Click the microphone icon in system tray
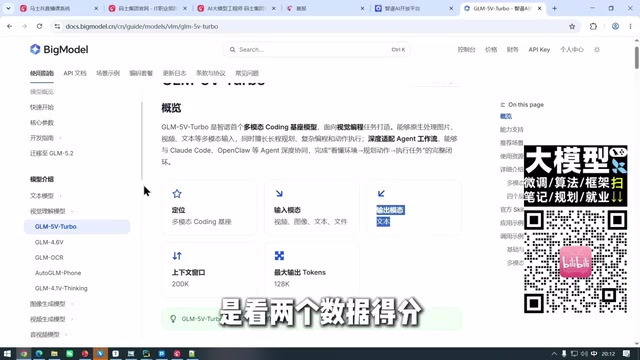Viewport: 640px width, 360px height. pyautogui.click(x=564, y=353)
